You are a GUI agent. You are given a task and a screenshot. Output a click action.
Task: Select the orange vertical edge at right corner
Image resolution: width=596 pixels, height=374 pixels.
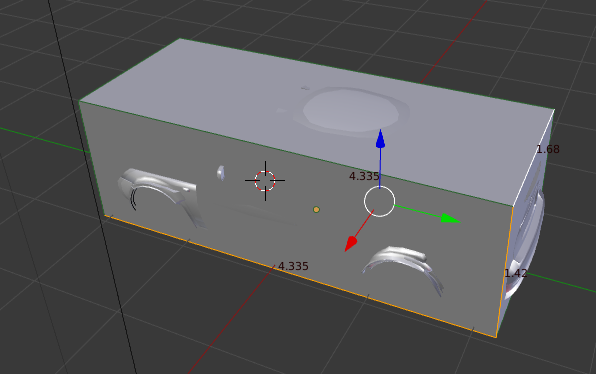pyautogui.click(x=504, y=272)
